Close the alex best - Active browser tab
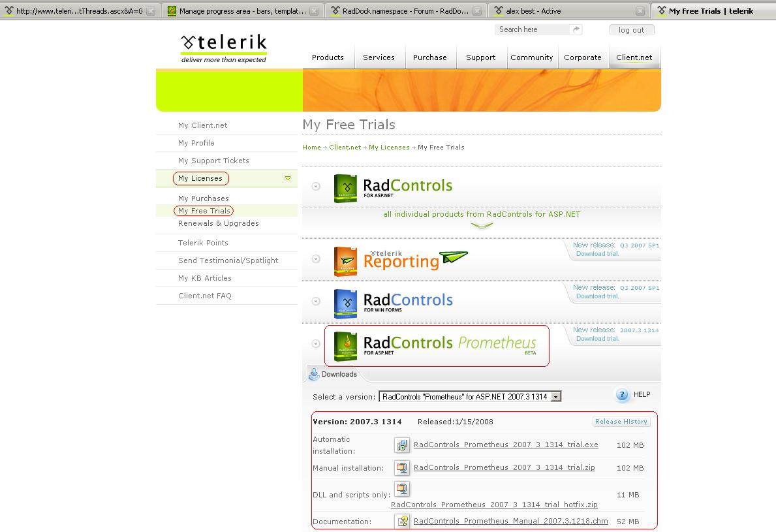Screen dimensions: 776x532 coord(640,11)
